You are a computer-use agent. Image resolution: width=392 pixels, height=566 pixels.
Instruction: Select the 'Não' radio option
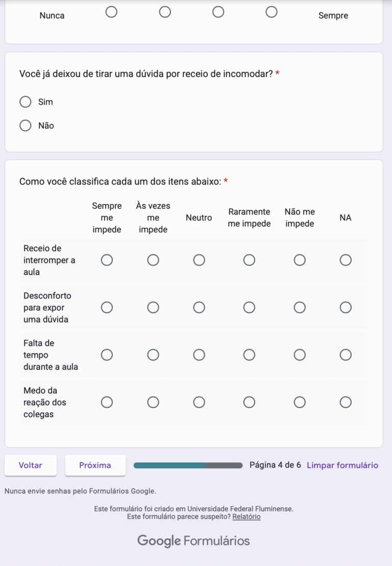point(26,126)
